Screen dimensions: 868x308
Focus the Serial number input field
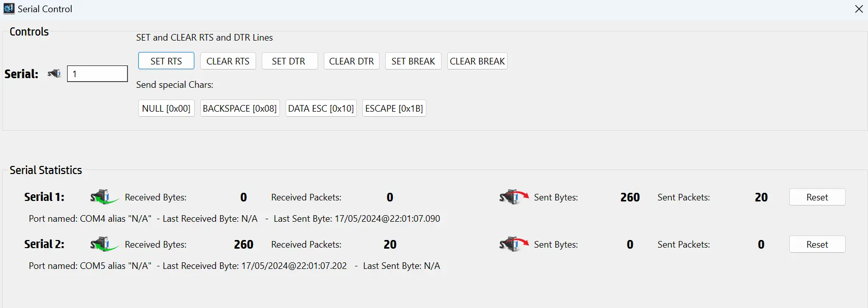(x=97, y=74)
